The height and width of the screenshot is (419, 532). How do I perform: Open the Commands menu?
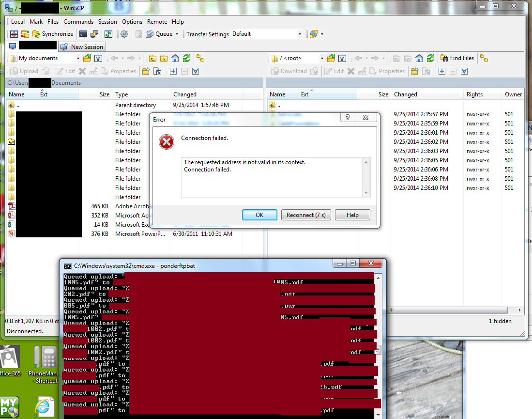pos(78,22)
